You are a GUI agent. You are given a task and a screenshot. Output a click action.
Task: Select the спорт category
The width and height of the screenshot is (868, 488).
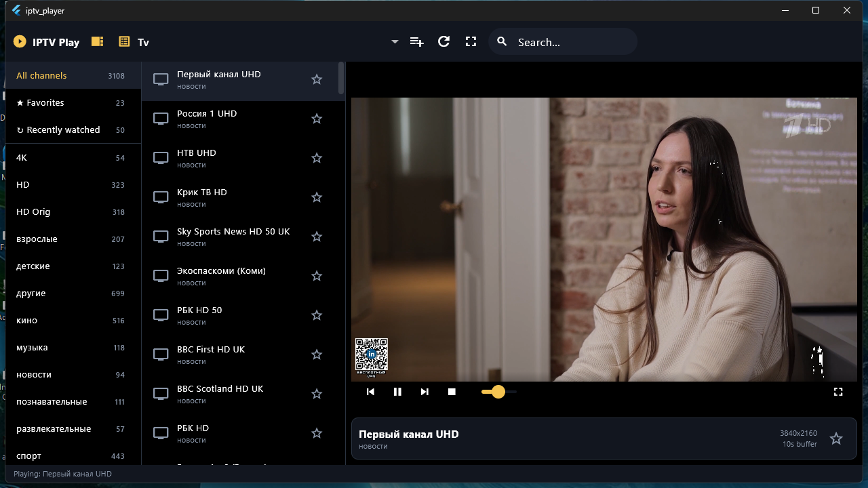[x=73, y=455]
